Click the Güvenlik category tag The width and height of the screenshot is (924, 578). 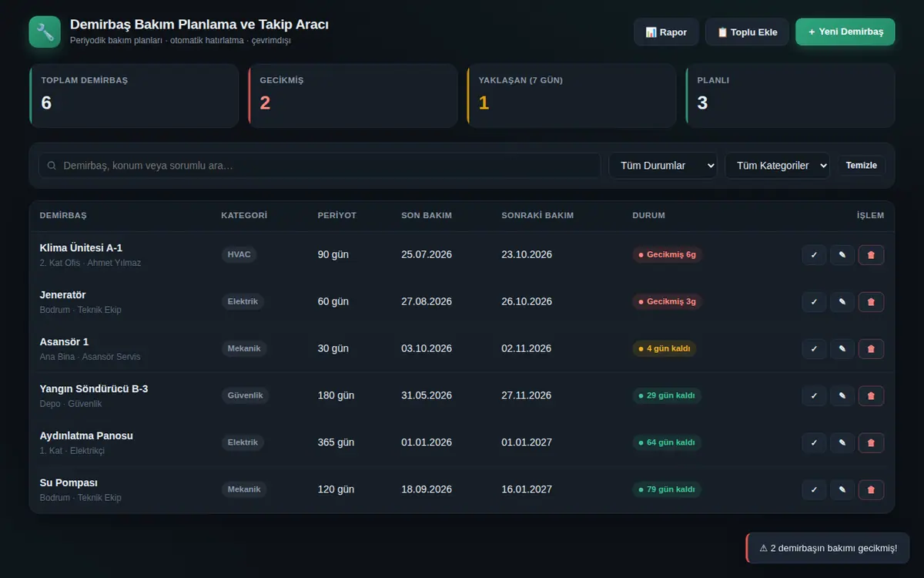[246, 396]
